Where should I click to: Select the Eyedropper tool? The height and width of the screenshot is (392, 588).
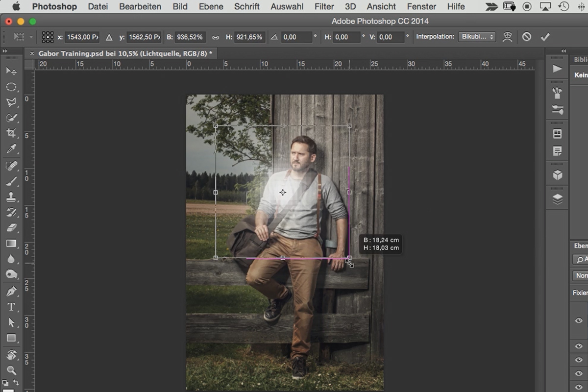point(11,149)
